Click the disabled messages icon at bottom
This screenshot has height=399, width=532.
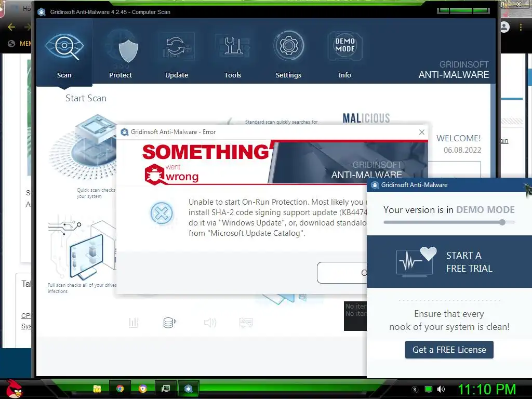coord(246,322)
